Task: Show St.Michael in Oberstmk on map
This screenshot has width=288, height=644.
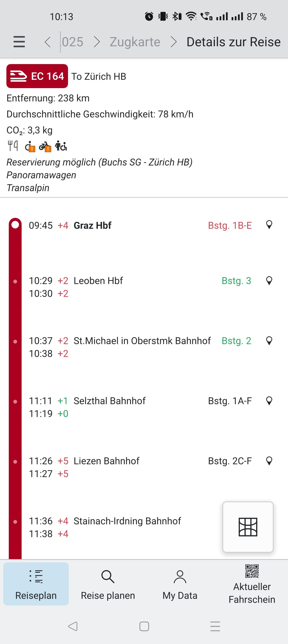Action: pos(269,341)
